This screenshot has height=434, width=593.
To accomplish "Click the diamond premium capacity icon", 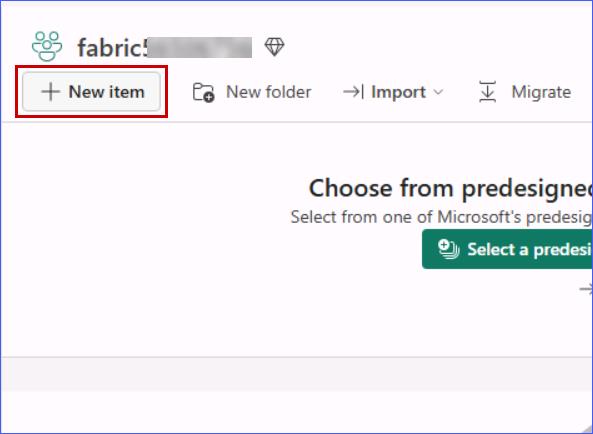I will coord(274,47).
